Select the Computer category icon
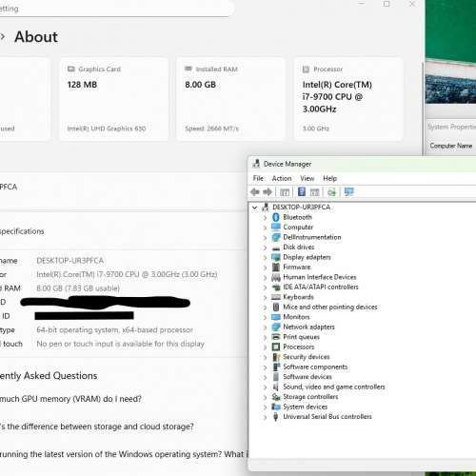Viewport: 476px width, 476px height. [x=276, y=227]
